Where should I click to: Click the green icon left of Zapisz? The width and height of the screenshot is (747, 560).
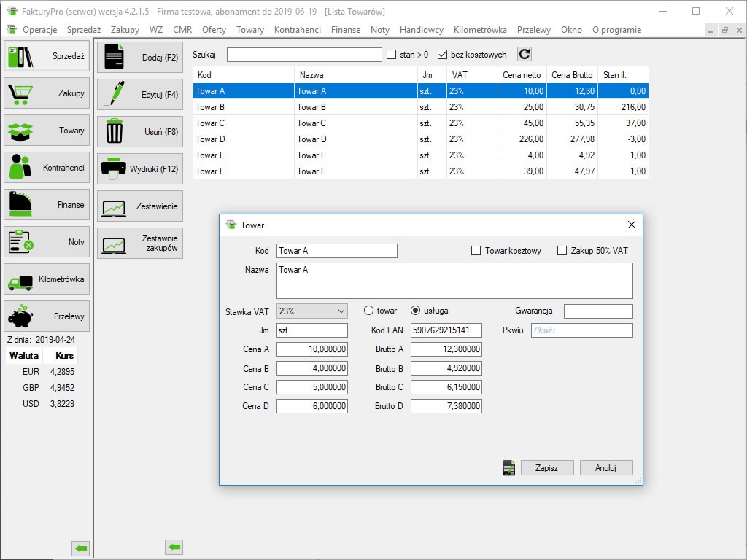[x=509, y=468]
